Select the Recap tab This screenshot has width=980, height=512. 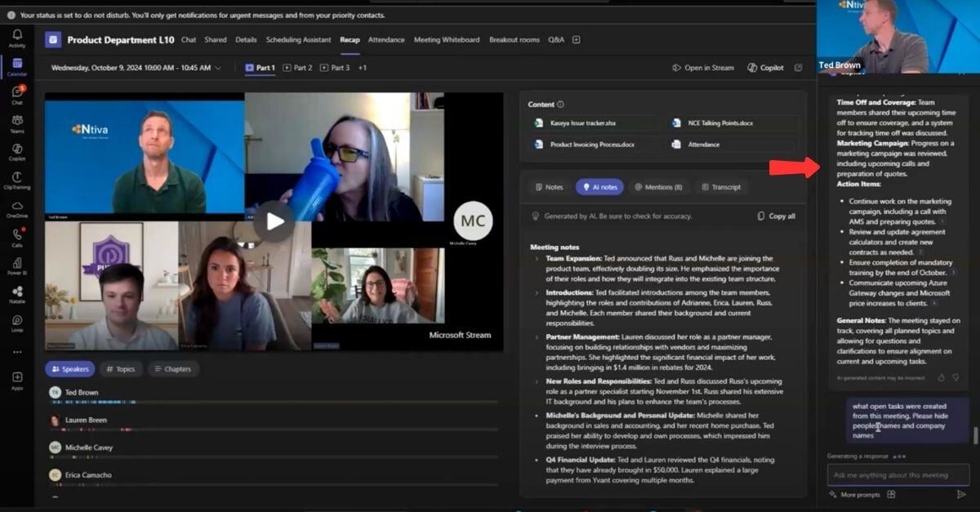[350, 39]
